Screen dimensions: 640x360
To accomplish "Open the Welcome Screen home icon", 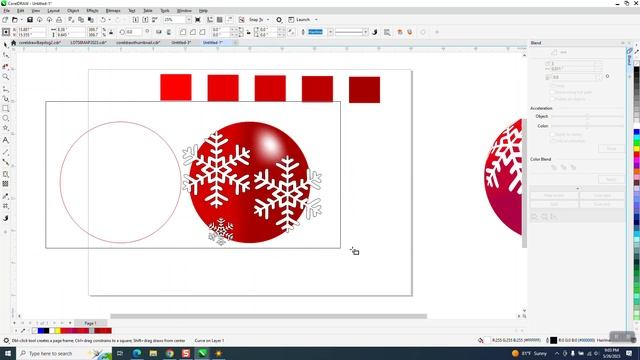I will pos(13,42).
